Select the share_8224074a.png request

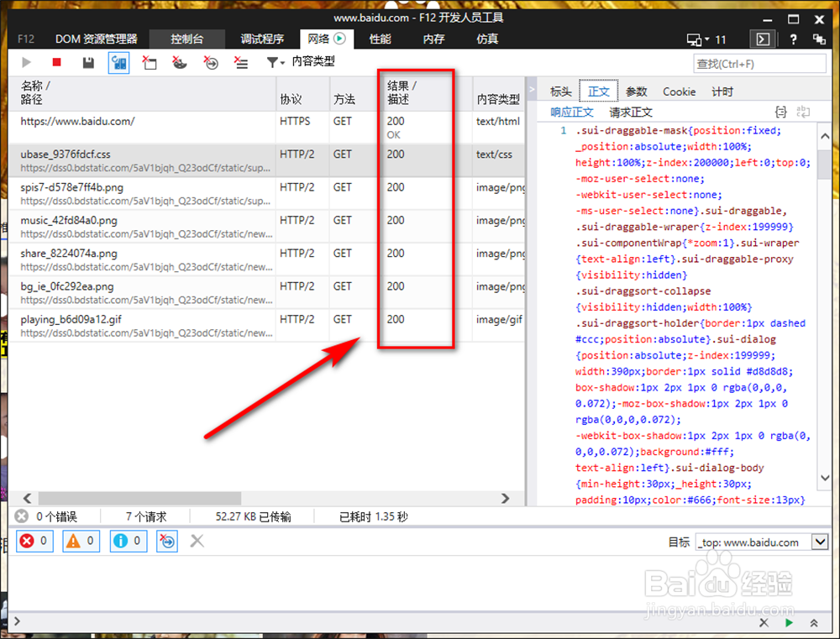pos(266,259)
